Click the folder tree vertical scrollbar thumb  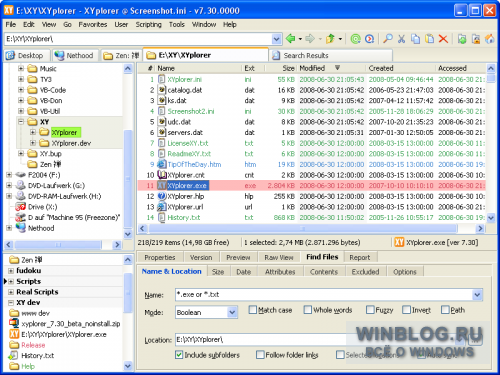point(128,179)
